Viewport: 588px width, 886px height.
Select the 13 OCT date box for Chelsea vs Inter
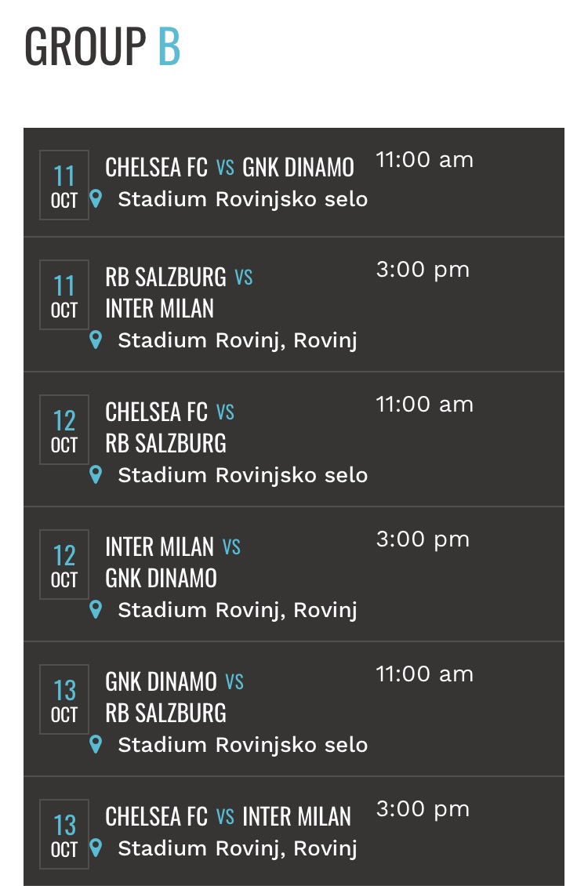pyautogui.click(x=64, y=834)
